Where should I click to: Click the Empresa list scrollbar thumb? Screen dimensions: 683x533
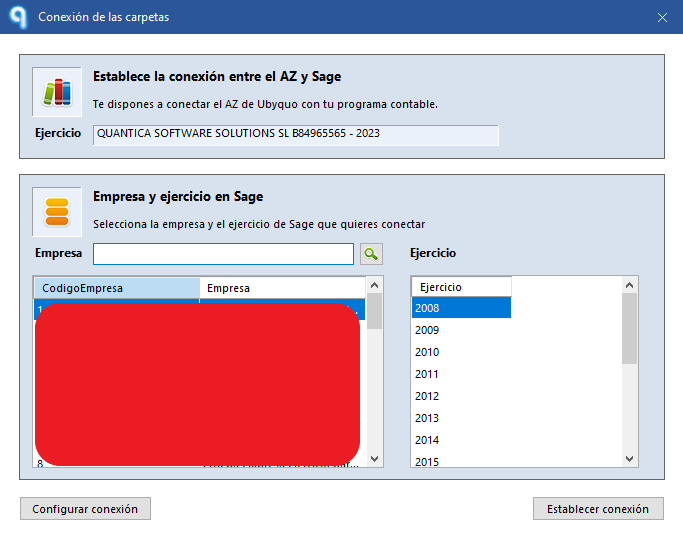(374, 311)
